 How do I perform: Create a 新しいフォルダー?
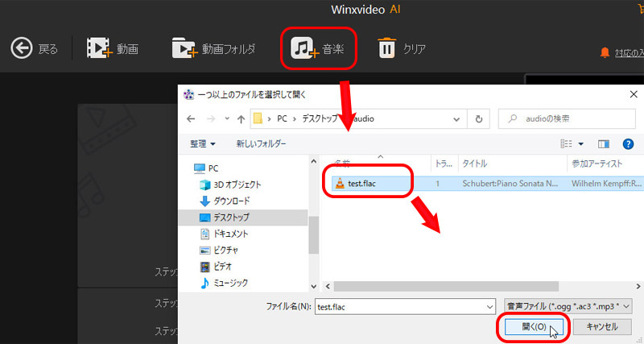tap(261, 144)
